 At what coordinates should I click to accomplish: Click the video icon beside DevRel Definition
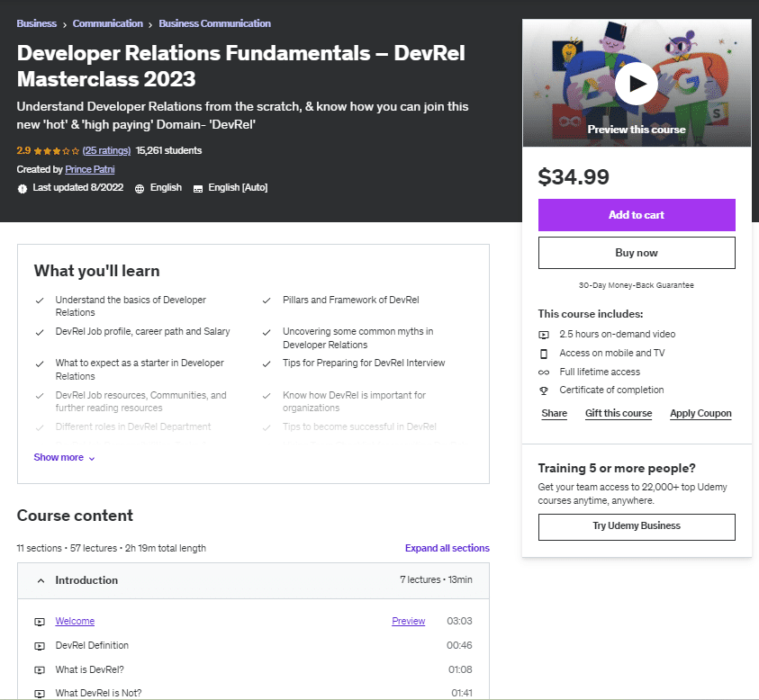tap(38, 645)
